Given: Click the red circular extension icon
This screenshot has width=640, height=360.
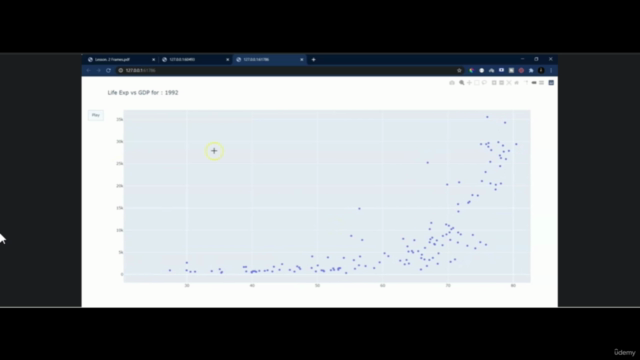Looking at the screenshot, I should tap(521, 71).
